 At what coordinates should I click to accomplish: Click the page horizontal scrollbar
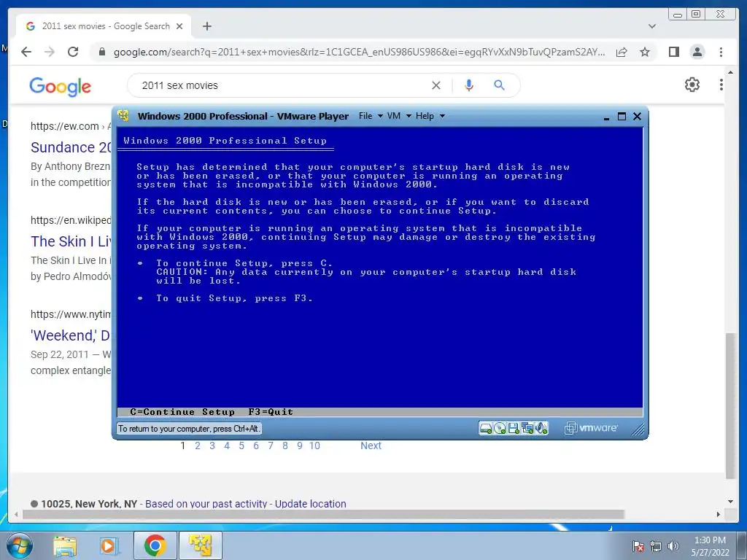[x=323, y=514]
